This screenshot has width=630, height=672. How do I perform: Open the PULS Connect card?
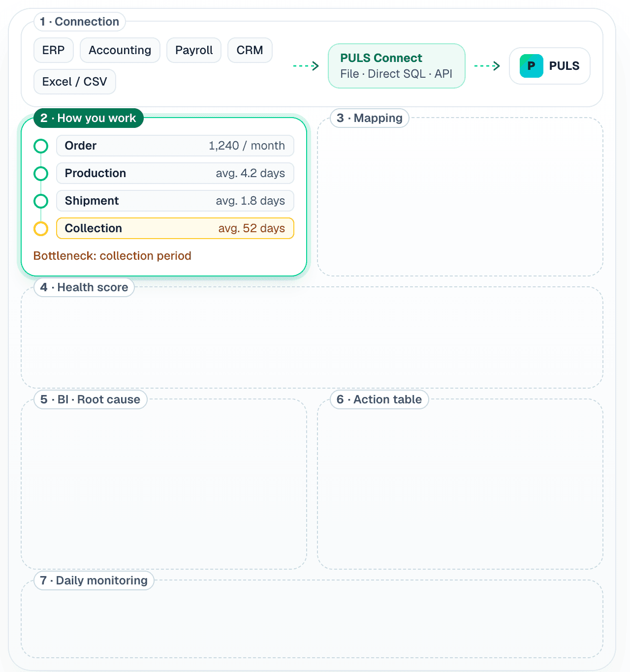pyautogui.click(x=397, y=66)
